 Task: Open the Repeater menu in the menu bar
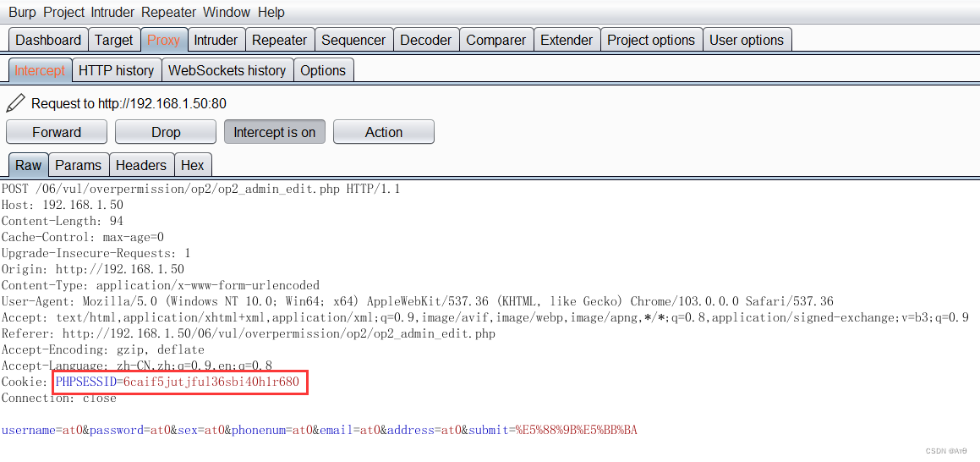pos(168,12)
